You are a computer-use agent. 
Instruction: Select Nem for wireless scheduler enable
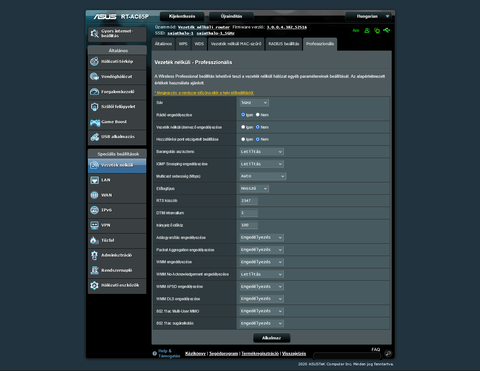point(258,127)
